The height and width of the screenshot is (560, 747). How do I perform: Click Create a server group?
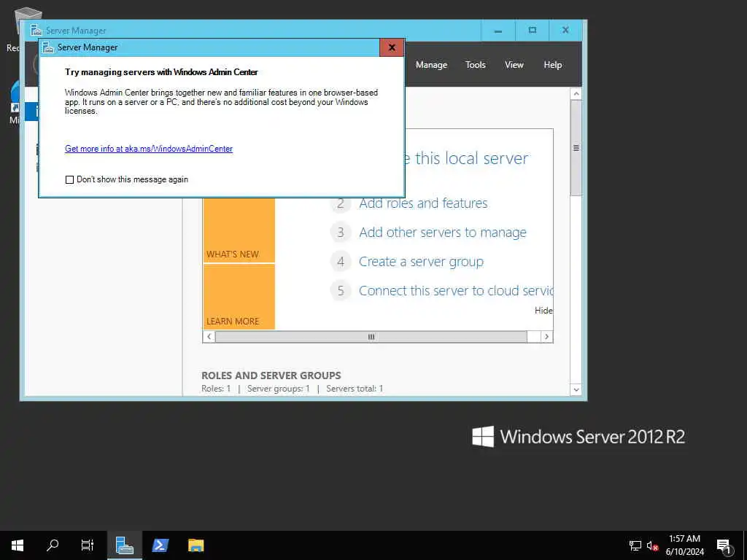(x=421, y=262)
